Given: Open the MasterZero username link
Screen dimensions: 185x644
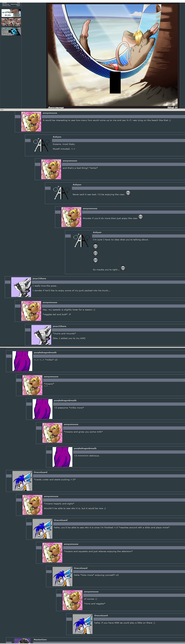Looking at the screenshot, I should point(40,639).
